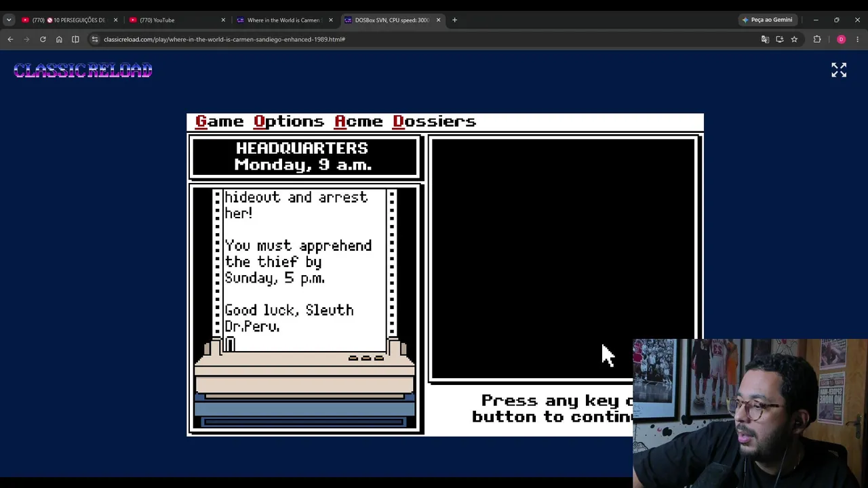Bookmark this page with the star
The image size is (868, 488).
tap(794, 39)
